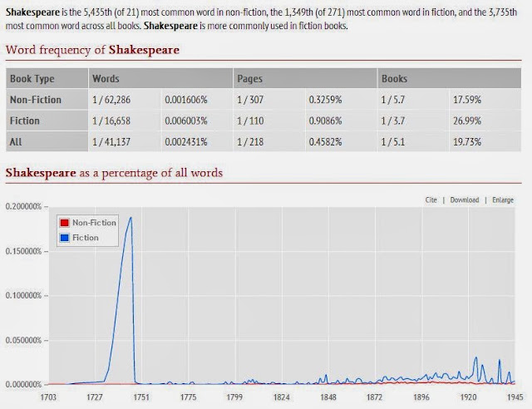Click the 1945 x-axis year label
This screenshot has height=409, width=532.
click(515, 397)
